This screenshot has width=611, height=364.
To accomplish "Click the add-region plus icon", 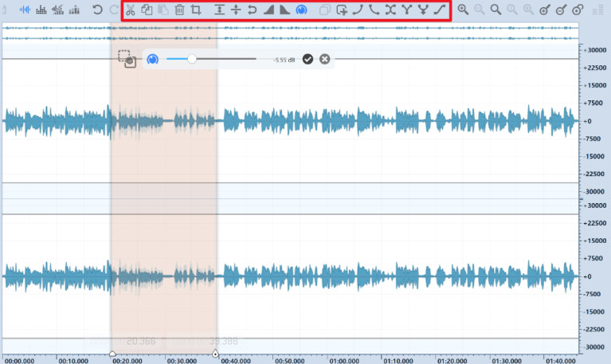I will pos(342,10).
